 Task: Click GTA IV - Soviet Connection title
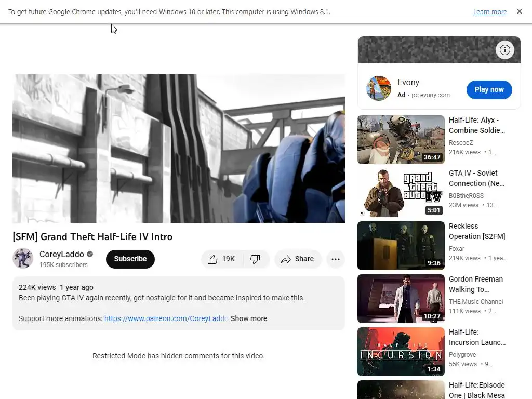pyautogui.click(x=476, y=178)
